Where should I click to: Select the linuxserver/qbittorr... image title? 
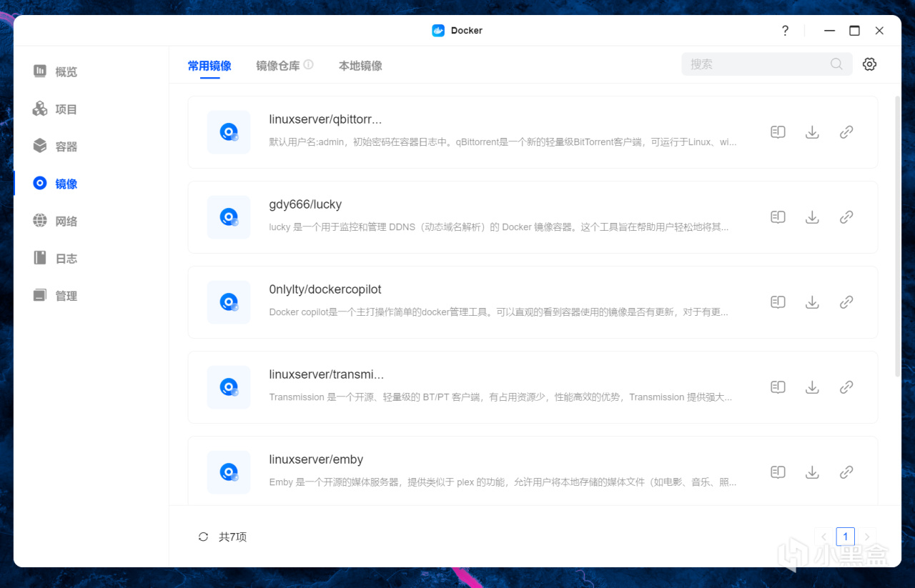click(325, 119)
